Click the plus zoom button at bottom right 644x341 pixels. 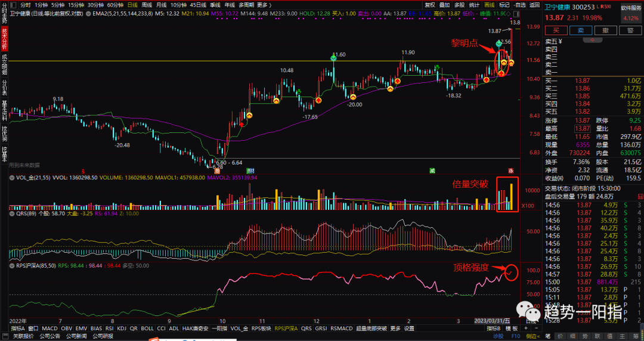pyautogui.click(x=526, y=328)
